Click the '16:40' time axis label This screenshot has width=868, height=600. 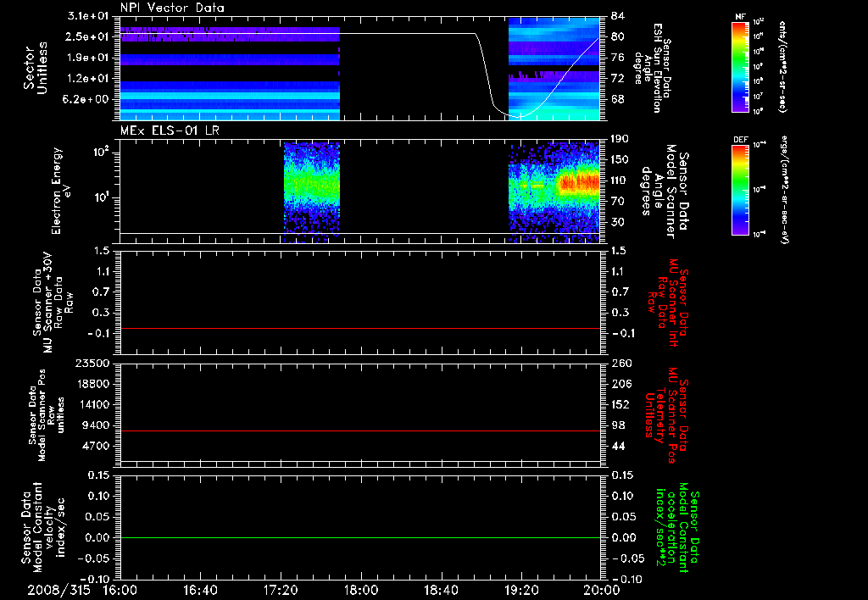click(x=200, y=590)
